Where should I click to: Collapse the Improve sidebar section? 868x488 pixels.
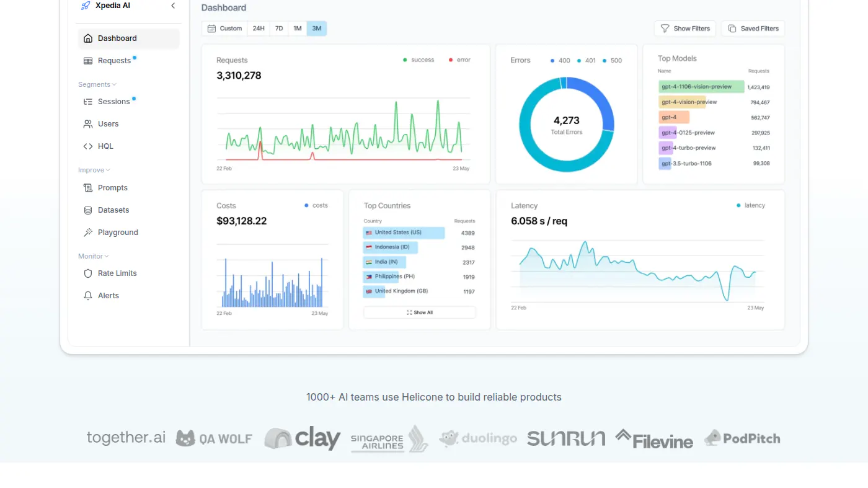94,170
